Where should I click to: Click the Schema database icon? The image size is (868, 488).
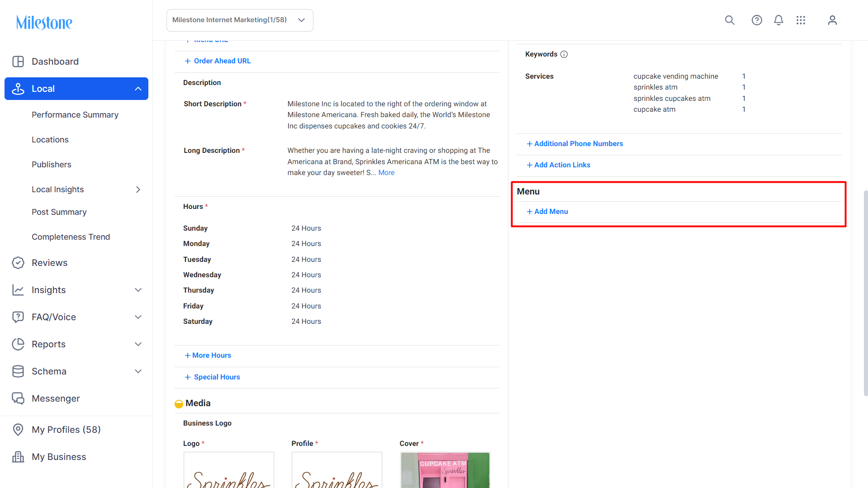18,371
